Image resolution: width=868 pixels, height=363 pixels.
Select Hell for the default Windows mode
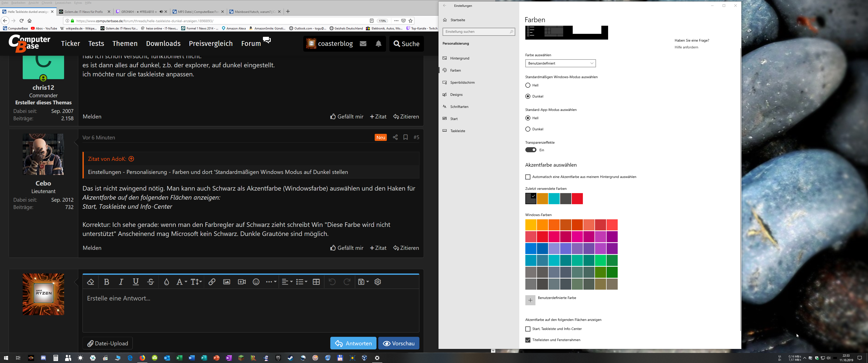[x=528, y=85]
